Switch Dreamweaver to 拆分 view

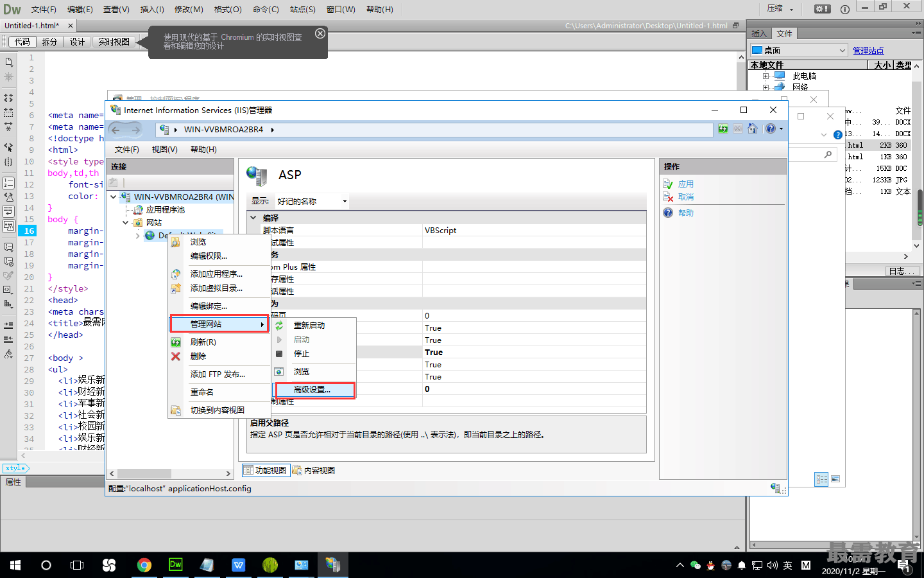(x=49, y=42)
